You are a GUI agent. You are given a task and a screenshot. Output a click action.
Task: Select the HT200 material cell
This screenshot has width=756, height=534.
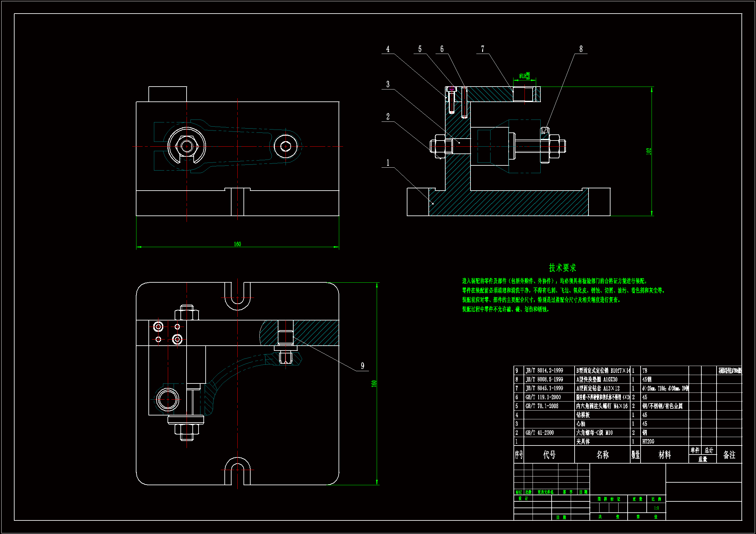[x=648, y=442]
